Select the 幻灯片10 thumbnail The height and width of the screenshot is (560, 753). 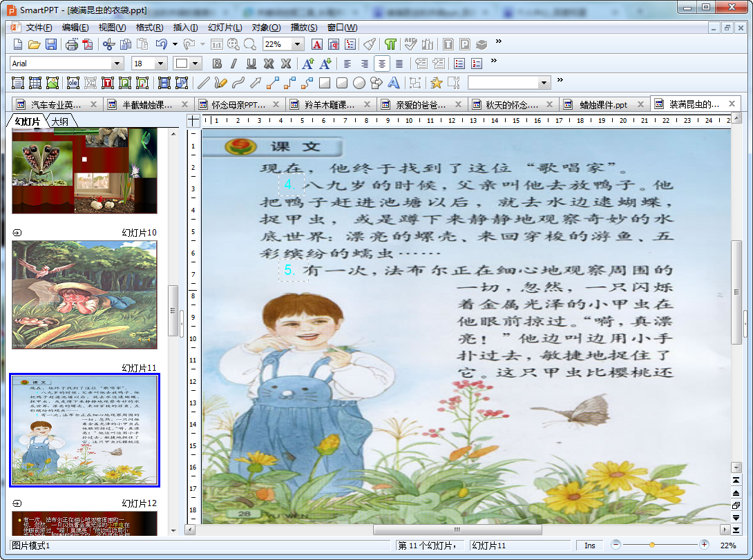point(84,295)
